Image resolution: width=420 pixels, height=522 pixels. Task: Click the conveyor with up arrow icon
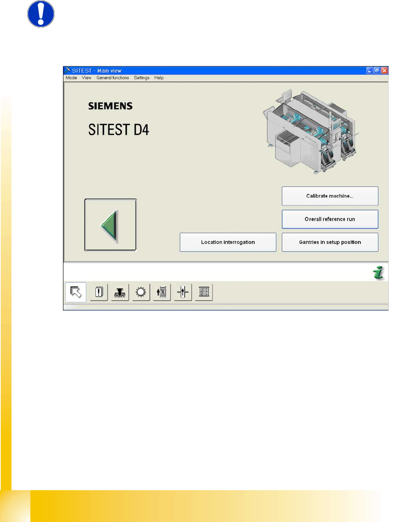pyautogui.click(x=162, y=292)
